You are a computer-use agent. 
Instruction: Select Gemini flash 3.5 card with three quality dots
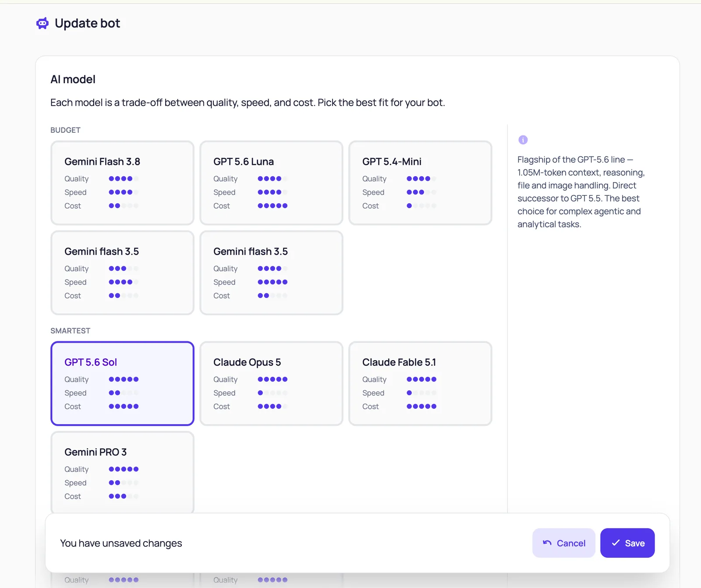pyautogui.click(x=122, y=273)
